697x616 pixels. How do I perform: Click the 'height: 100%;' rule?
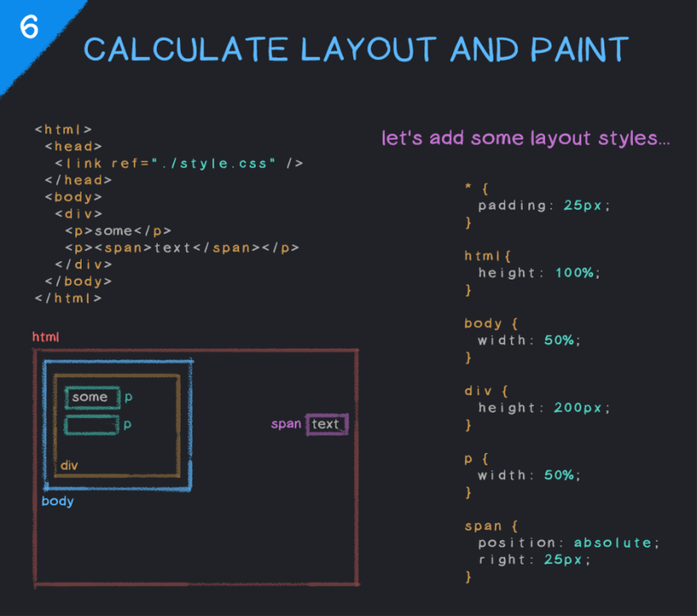point(539,273)
